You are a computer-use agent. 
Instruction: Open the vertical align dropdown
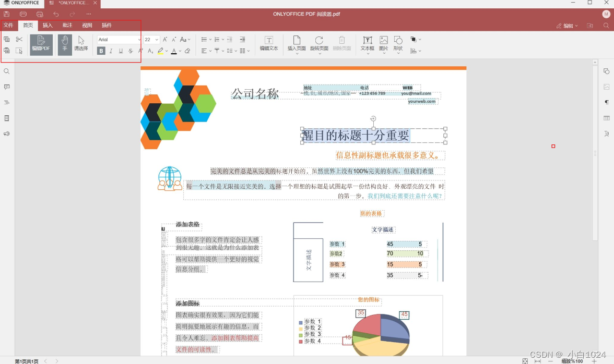tap(219, 51)
